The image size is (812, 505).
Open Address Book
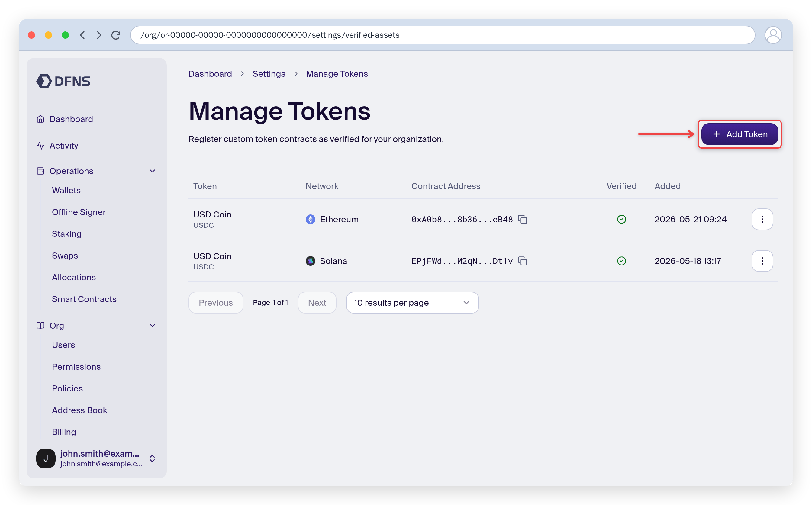point(79,410)
